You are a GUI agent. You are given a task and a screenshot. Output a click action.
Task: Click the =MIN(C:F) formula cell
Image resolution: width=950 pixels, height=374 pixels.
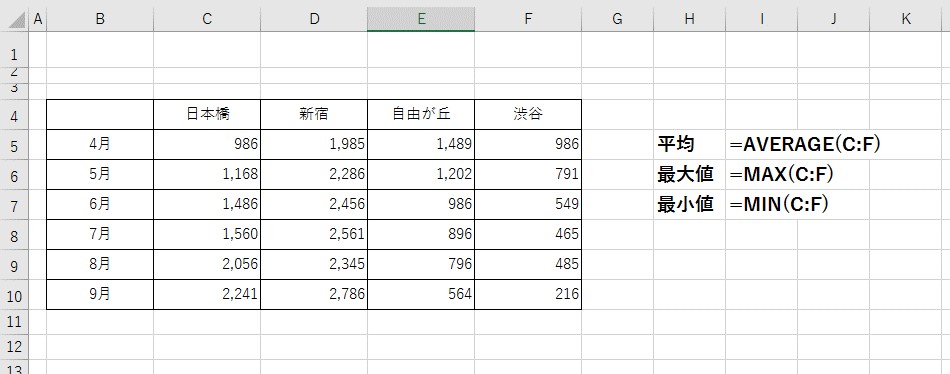point(779,205)
